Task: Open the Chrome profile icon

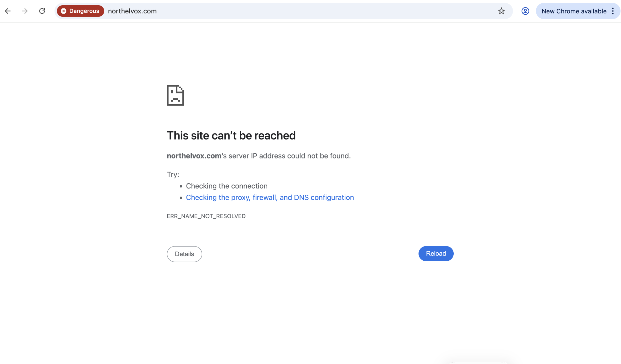Action: pos(525,11)
